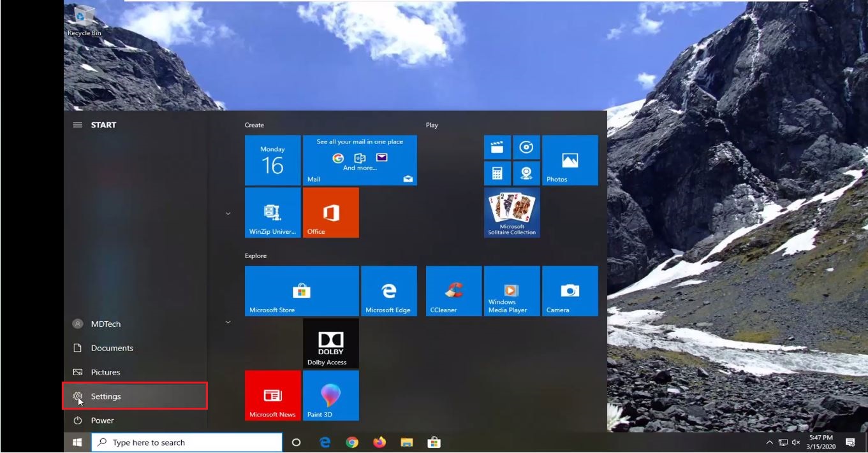Image resolution: width=868 pixels, height=453 pixels.
Task: Open the Maps webcam-pin tile
Action: 526,173
